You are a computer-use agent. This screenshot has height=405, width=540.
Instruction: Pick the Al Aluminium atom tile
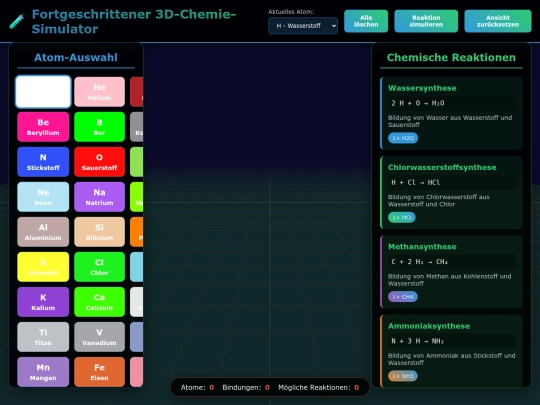43,232
